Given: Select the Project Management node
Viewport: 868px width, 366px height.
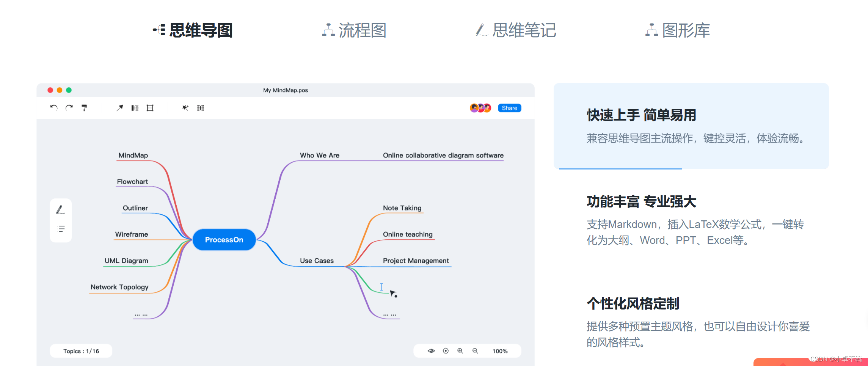Looking at the screenshot, I should (416, 261).
